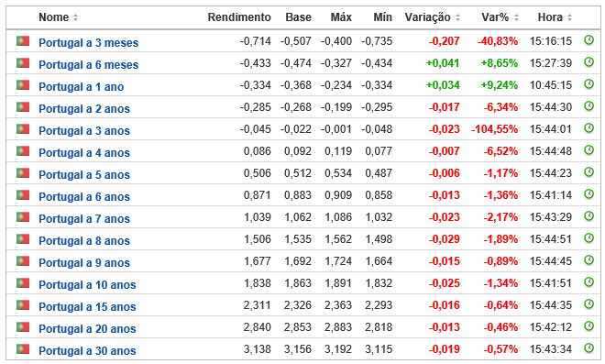Click clock icon in Portugal a 3 meses row

click(588, 39)
